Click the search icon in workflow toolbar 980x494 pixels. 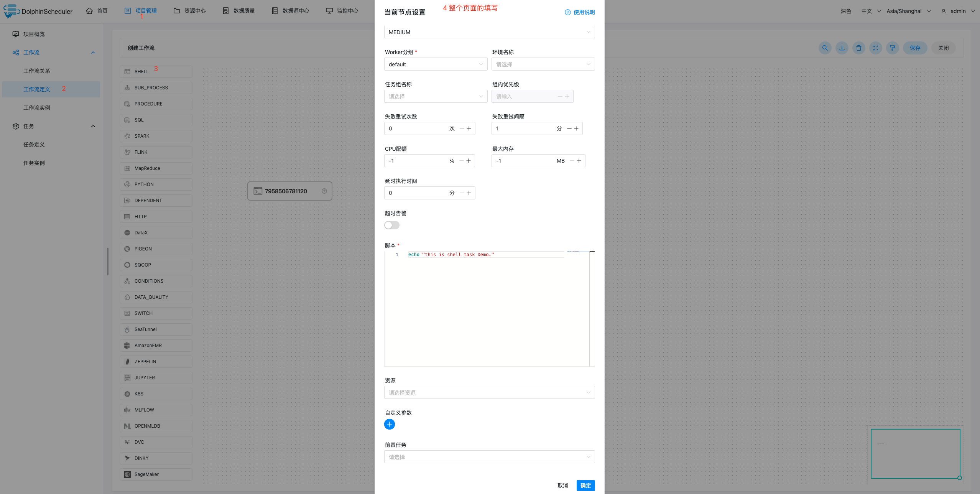pos(825,48)
